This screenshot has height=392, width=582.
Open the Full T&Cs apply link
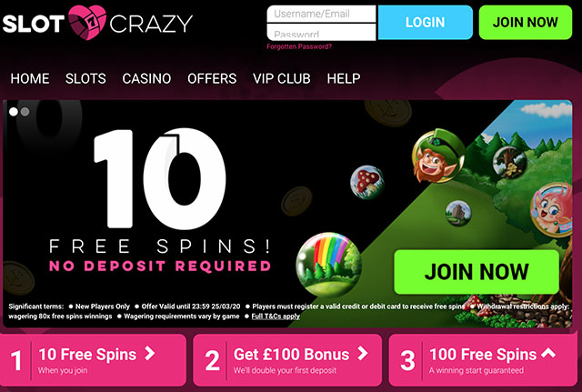tap(276, 317)
